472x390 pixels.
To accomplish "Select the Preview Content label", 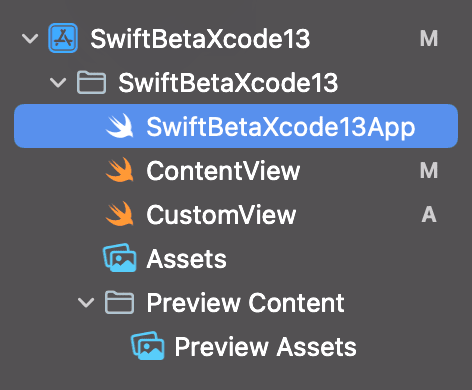I will 246,303.
